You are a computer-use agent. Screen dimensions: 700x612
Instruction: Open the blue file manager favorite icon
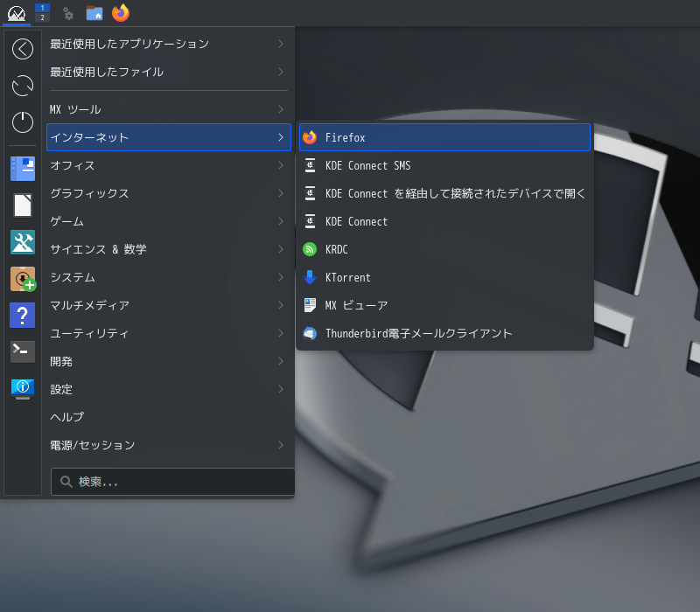click(23, 169)
